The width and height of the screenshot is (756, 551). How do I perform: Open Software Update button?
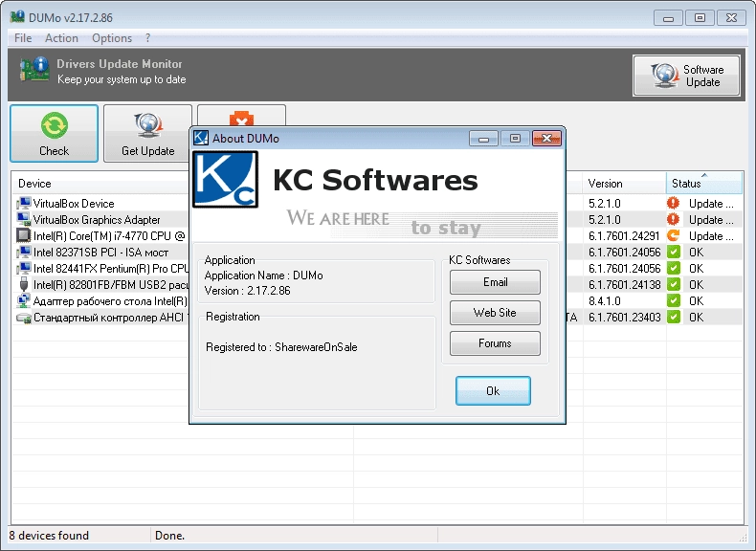pyautogui.click(x=686, y=76)
